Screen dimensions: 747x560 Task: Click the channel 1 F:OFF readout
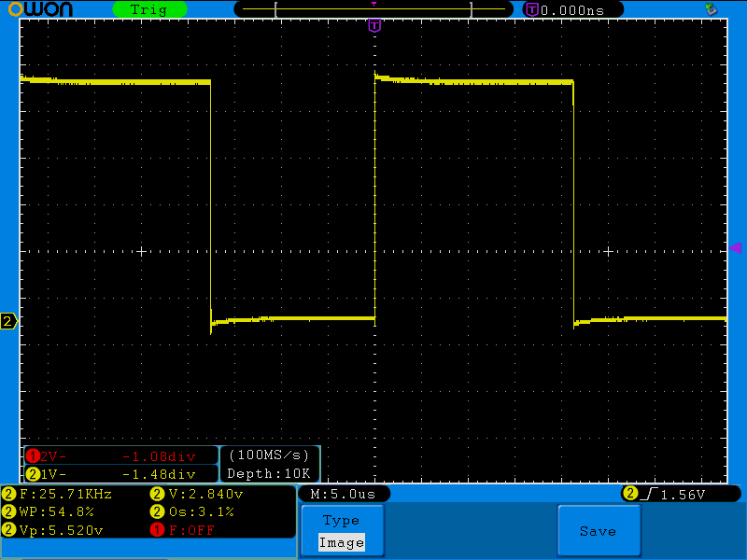[x=182, y=530]
